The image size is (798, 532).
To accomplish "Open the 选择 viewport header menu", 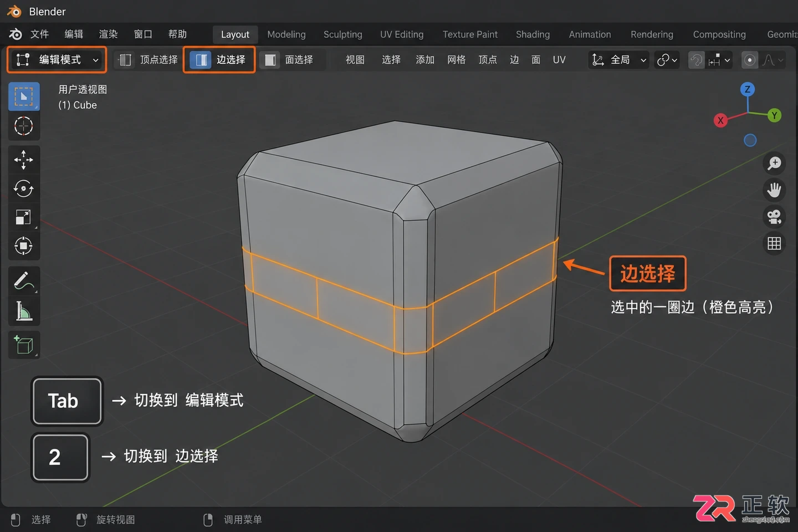I will point(391,60).
